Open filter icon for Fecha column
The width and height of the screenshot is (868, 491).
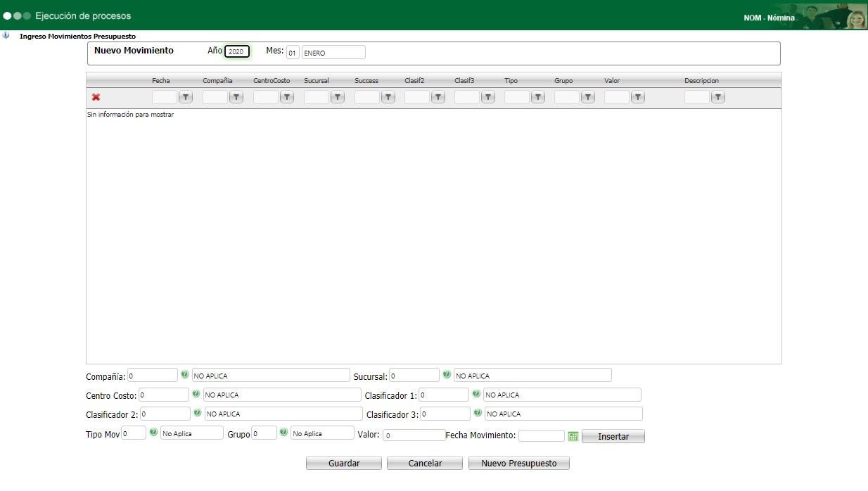click(186, 97)
